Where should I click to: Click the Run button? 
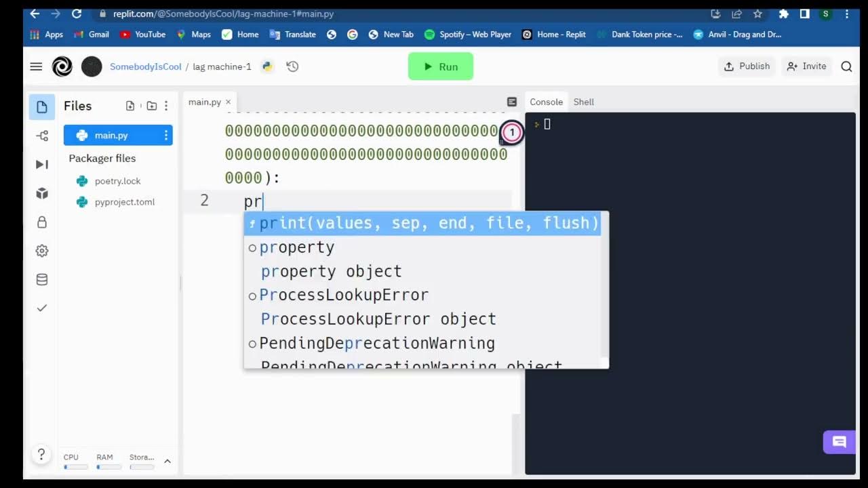(x=440, y=66)
